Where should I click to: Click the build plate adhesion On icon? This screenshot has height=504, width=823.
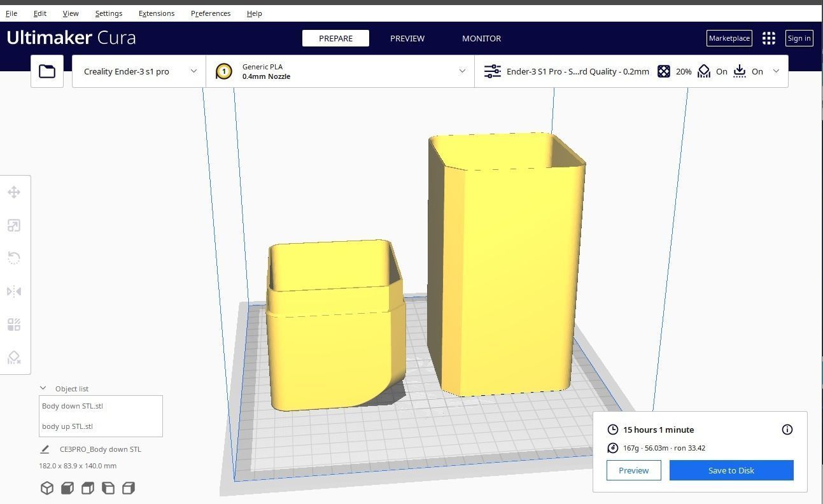coord(740,71)
